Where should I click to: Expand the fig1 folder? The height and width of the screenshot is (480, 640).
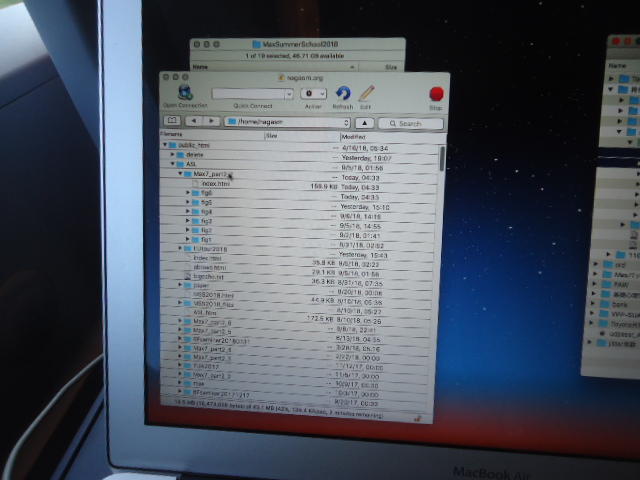[188, 239]
